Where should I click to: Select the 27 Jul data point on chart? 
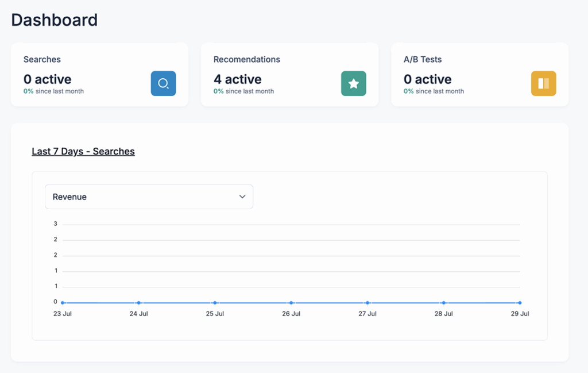tap(367, 302)
